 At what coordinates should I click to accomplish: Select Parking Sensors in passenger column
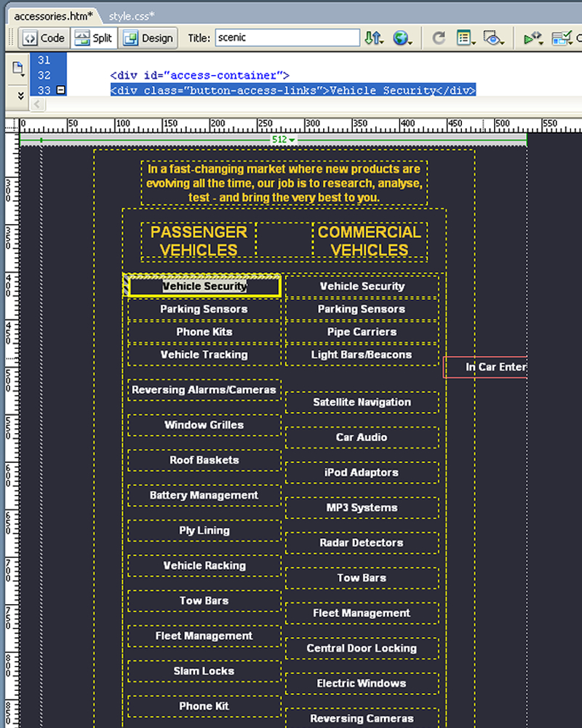pyautogui.click(x=204, y=309)
